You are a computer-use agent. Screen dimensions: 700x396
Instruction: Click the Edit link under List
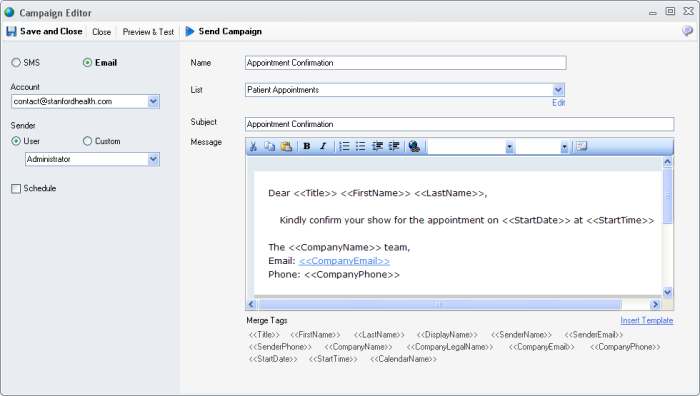click(558, 103)
